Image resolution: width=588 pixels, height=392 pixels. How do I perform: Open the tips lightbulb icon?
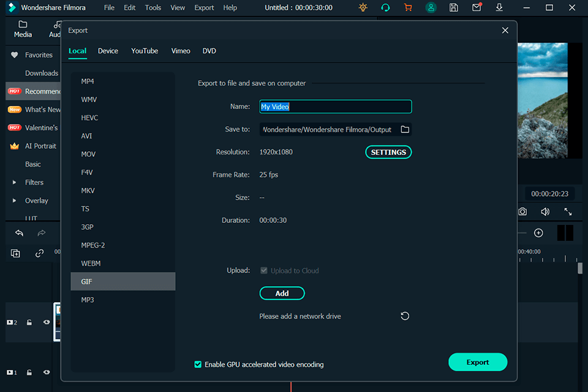click(363, 7)
